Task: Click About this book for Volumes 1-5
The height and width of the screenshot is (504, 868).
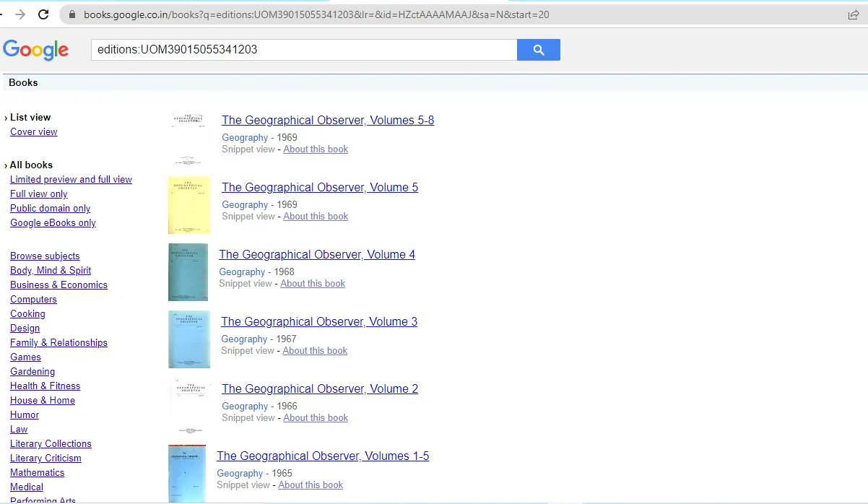Action: (x=311, y=485)
